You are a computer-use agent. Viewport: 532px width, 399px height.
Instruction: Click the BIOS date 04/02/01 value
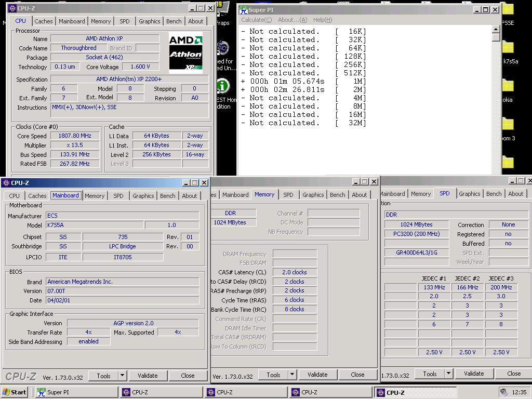coord(122,300)
